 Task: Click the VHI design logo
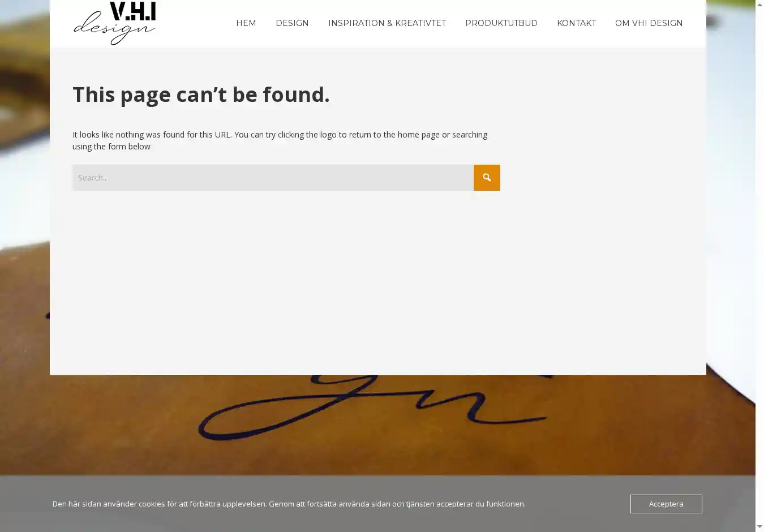(x=115, y=23)
